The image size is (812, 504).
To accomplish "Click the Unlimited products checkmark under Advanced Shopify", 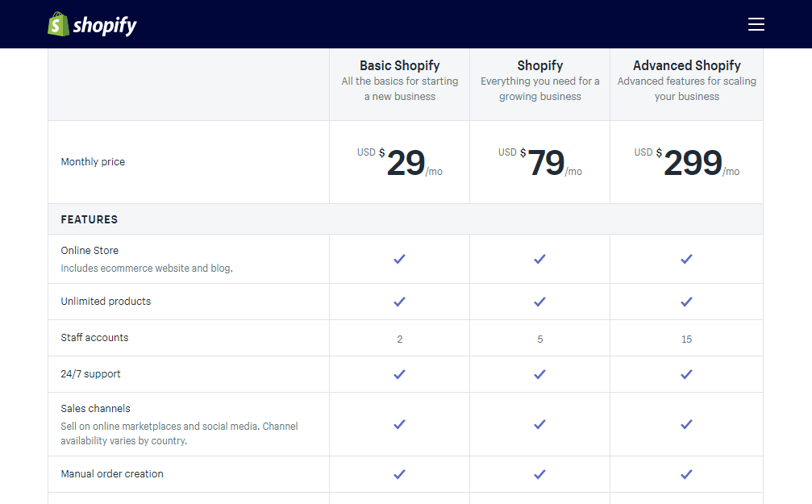I will (x=686, y=302).
